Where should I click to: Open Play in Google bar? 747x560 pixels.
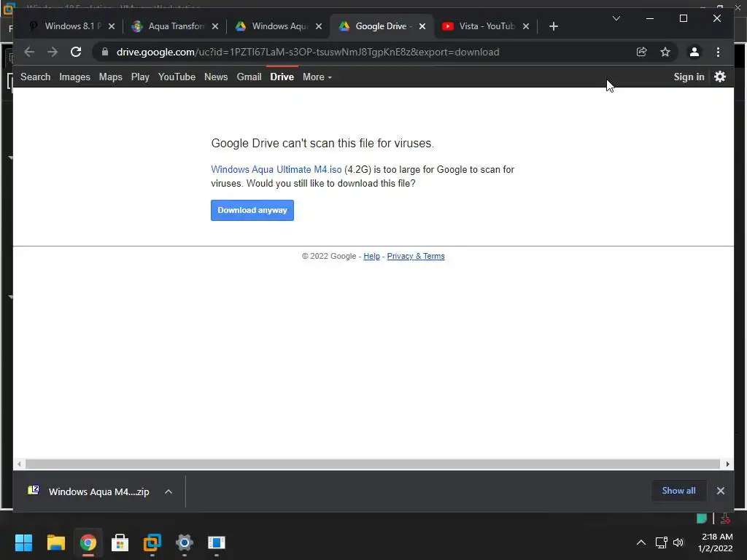pyautogui.click(x=140, y=77)
